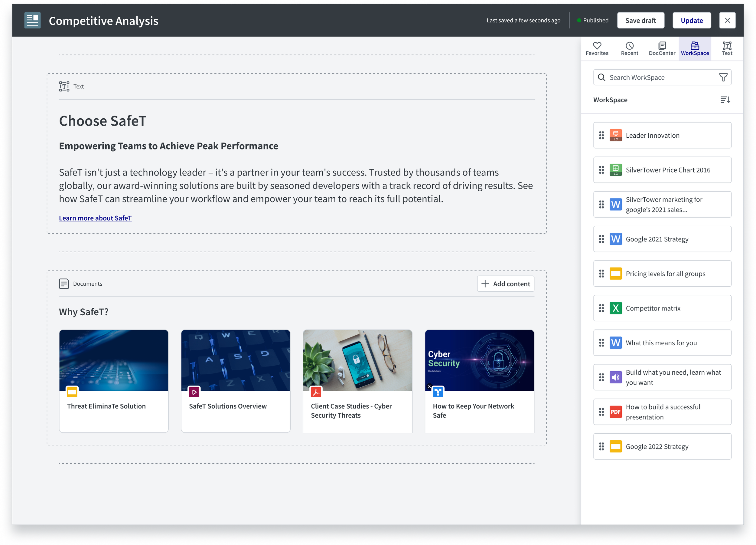Follow the Learn more about SafeT link

coord(95,218)
